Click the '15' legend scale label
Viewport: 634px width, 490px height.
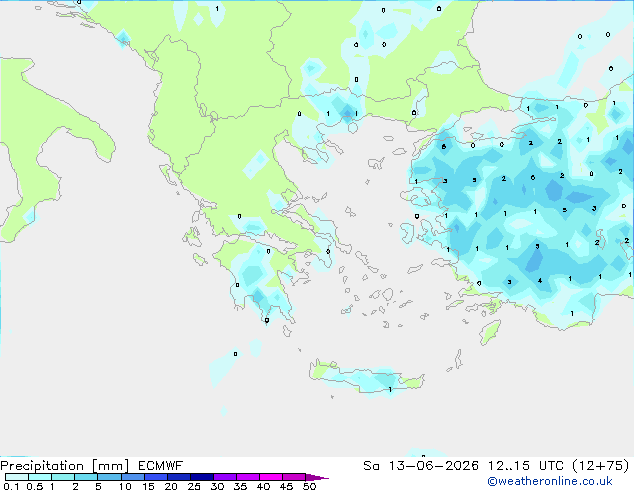[x=148, y=486]
